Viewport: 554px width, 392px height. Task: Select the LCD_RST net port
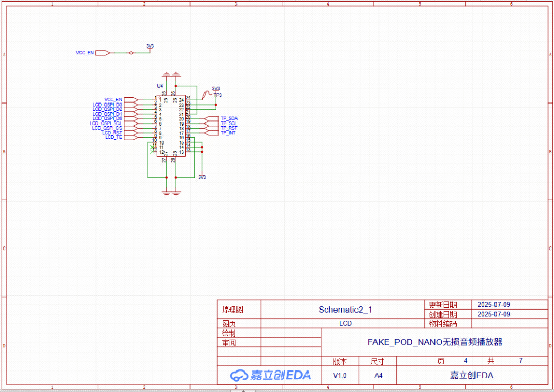[130, 132]
